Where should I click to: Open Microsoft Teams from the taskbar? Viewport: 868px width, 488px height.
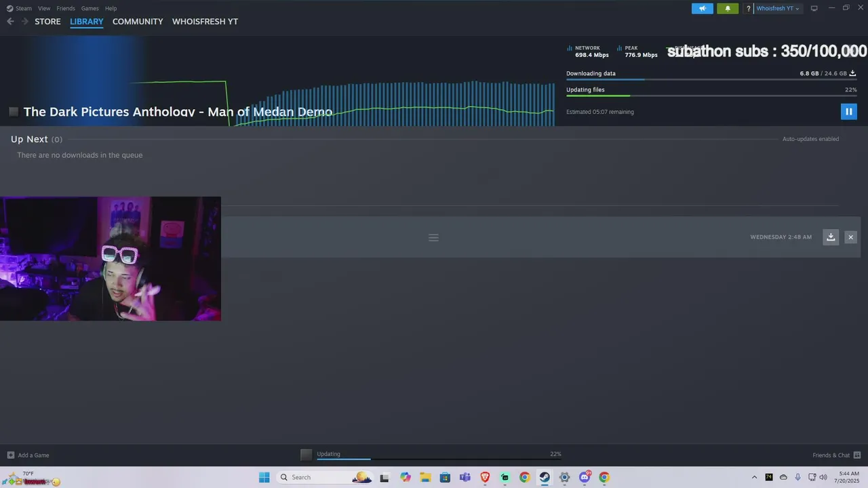[x=465, y=477]
